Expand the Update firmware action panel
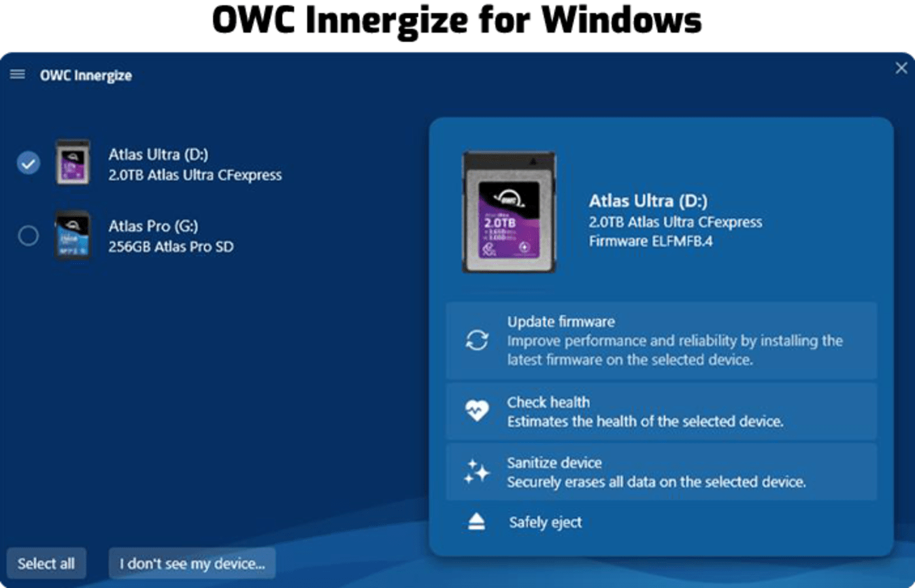Image resolution: width=915 pixels, height=588 pixels. 660,340
